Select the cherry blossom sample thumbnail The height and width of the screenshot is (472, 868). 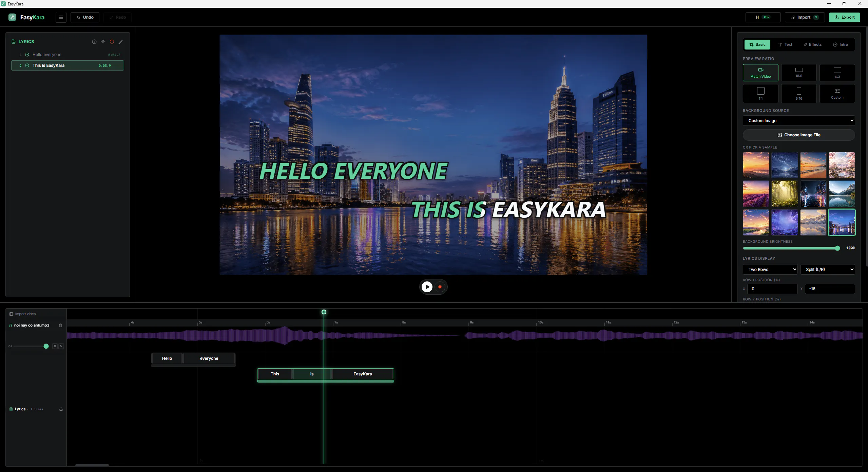pos(842,165)
